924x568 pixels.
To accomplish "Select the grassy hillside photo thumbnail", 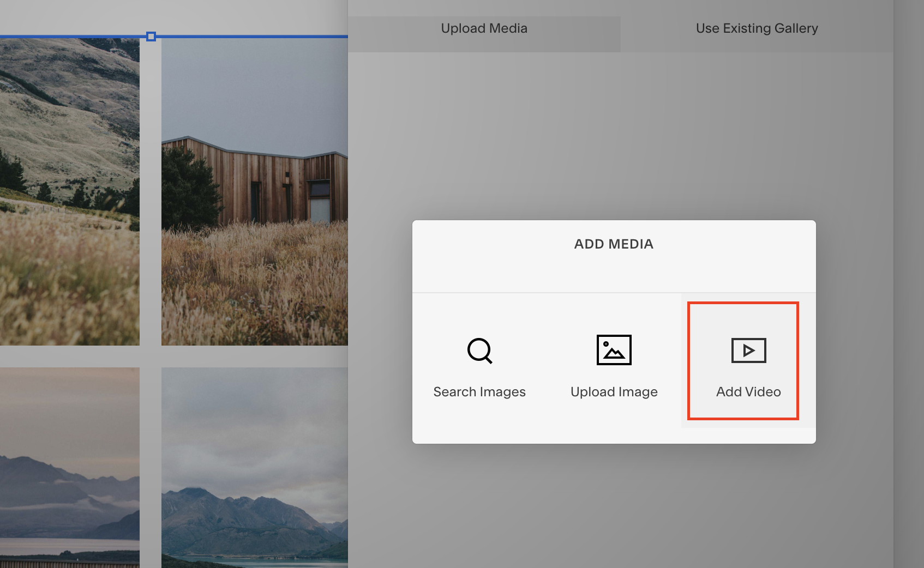I will (70, 191).
